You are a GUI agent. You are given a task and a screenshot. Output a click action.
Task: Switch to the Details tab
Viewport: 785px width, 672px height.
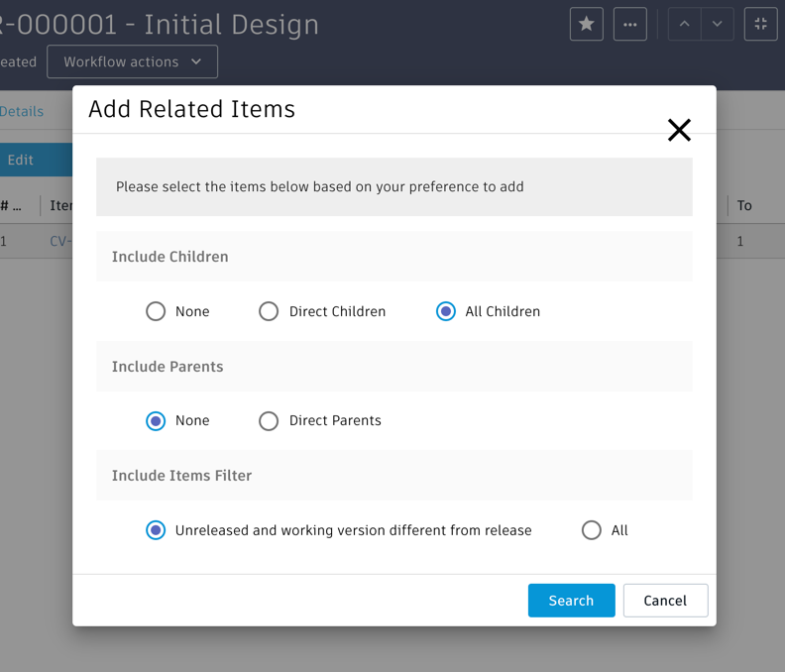tap(22, 111)
